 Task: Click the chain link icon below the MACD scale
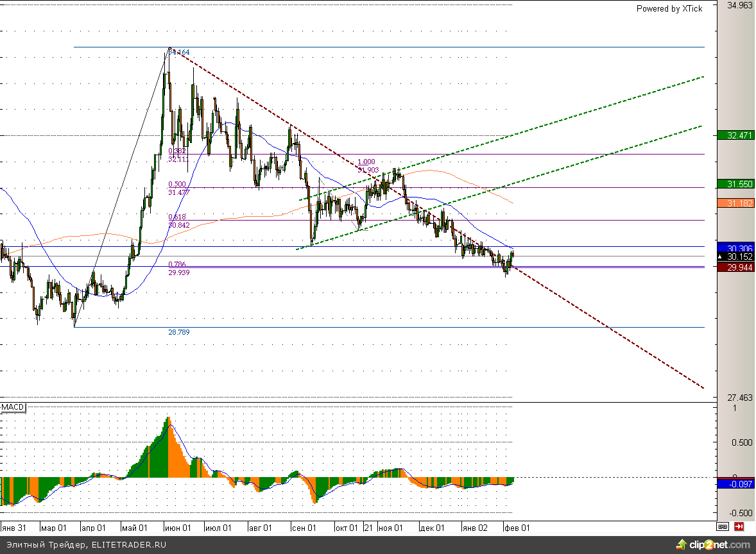coord(723,527)
